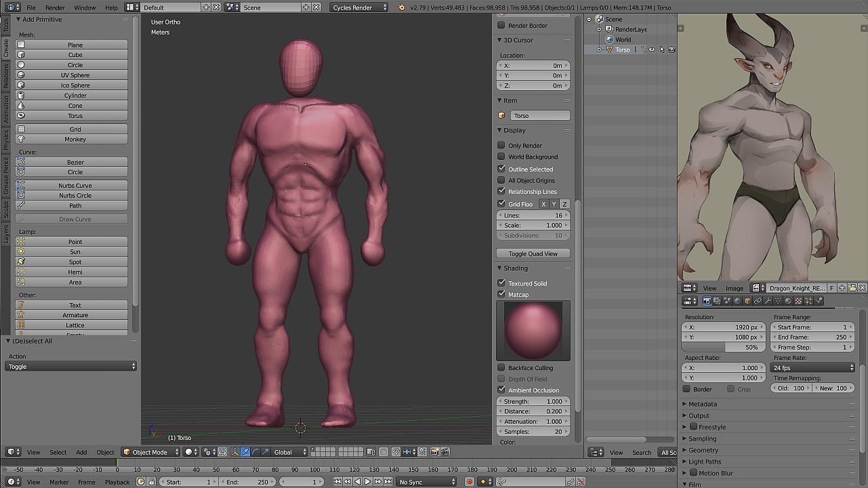Expand the Sampling panel
This screenshot has height=488, width=868.
click(x=702, y=439)
